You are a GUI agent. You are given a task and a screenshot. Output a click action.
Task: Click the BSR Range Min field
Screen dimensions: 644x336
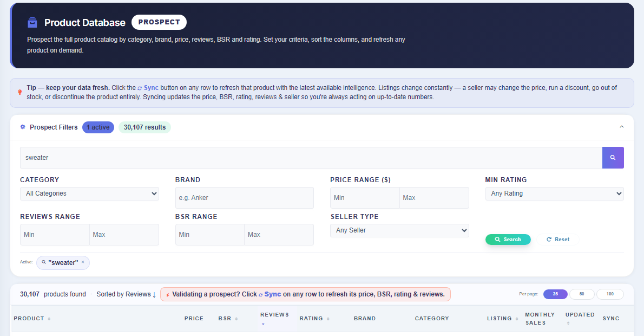point(210,235)
